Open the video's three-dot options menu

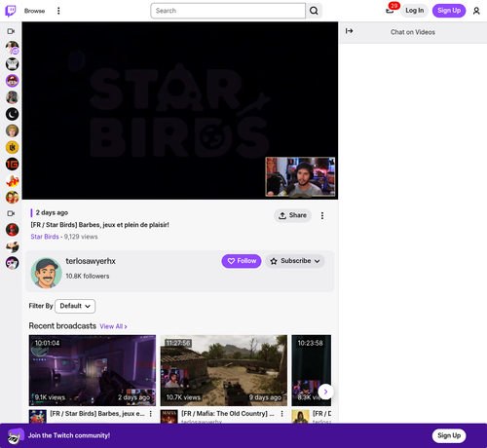coord(322,215)
